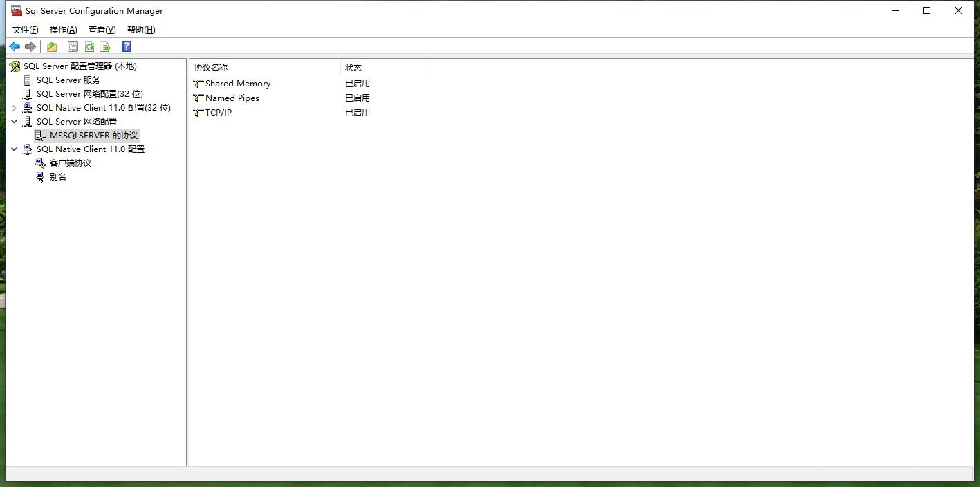The width and height of the screenshot is (980, 487).
Task: Open the 文件(F) menu
Action: point(26,29)
